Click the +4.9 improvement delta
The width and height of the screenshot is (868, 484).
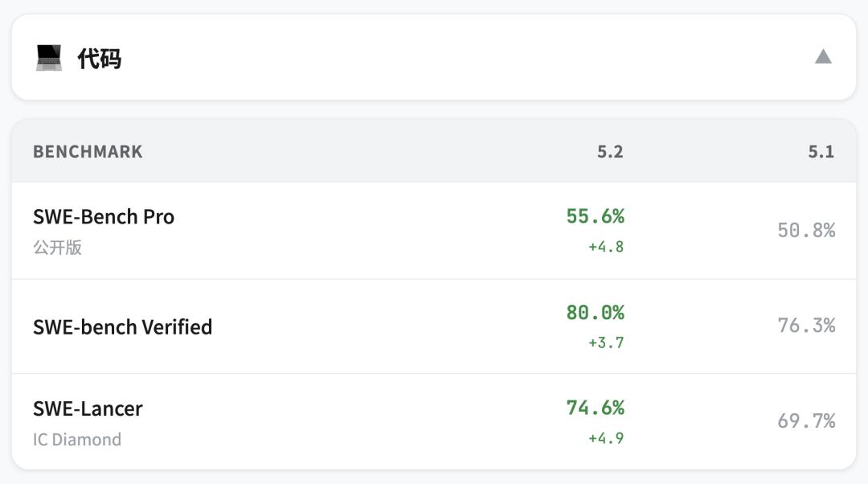click(606, 438)
